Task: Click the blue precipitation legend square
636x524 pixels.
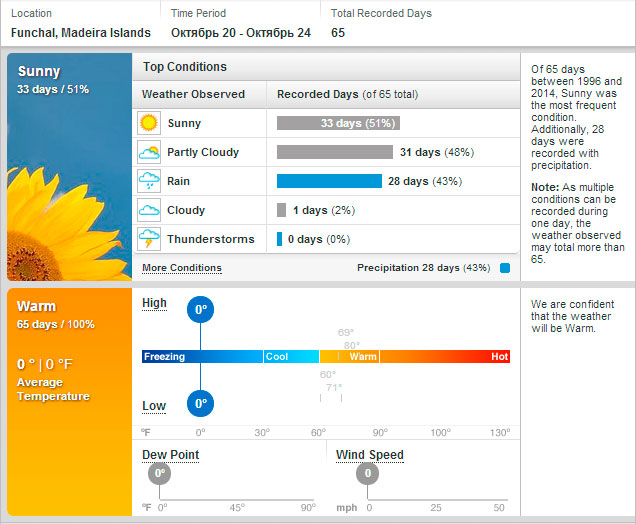Action: [x=505, y=268]
